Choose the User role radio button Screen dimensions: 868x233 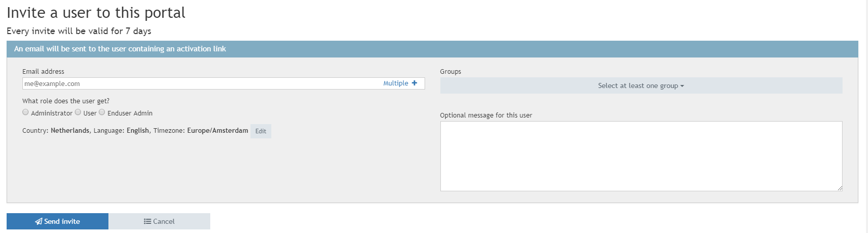click(78, 112)
